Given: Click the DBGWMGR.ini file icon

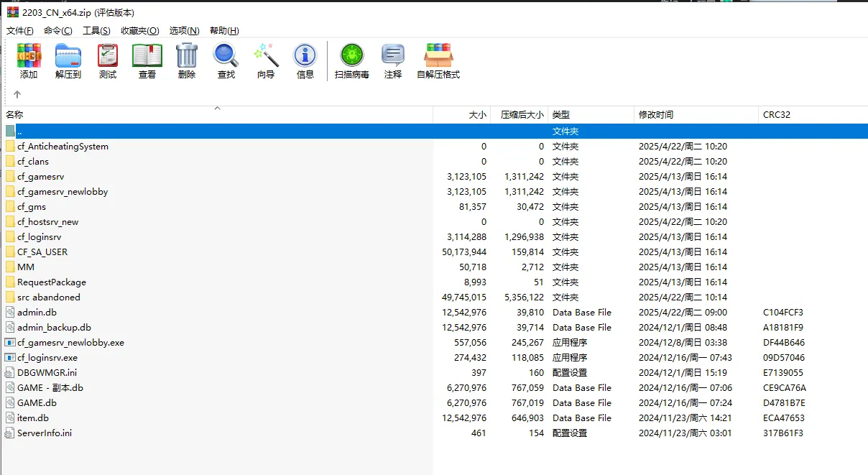Looking at the screenshot, I should [x=10, y=372].
